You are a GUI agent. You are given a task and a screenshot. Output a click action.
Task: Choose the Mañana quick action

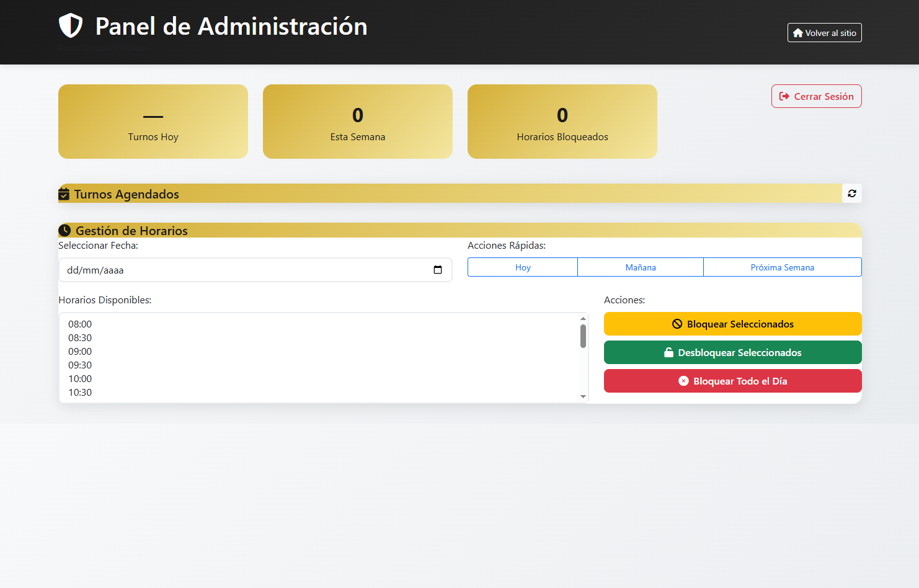point(641,267)
